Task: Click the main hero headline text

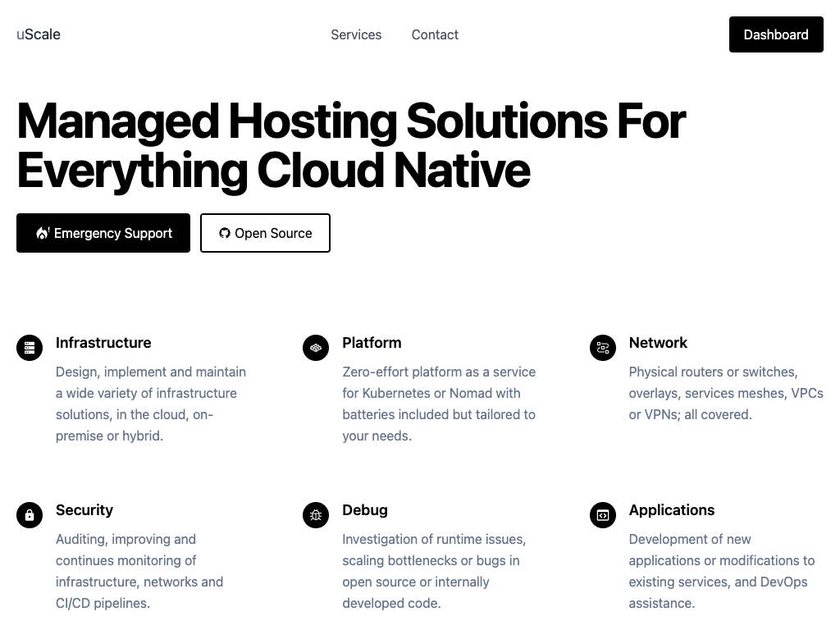Action: [350, 145]
